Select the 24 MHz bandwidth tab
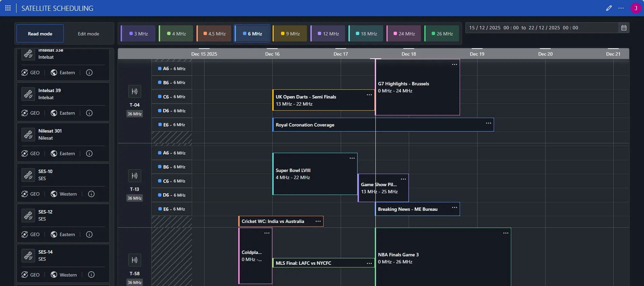 pyautogui.click(x=404, y=33)
